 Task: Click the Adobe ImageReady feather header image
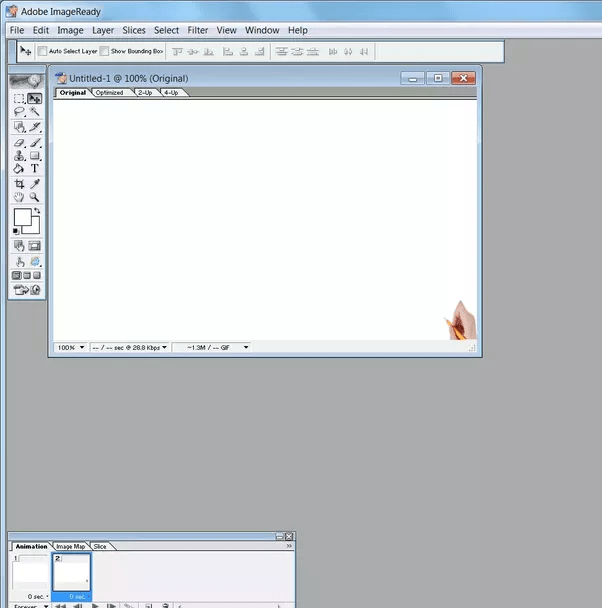point(27,81)
